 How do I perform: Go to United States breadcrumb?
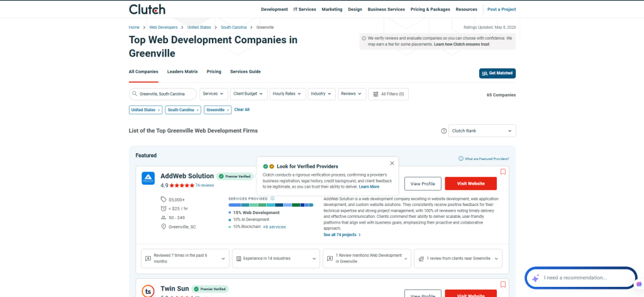coord(199,28)
